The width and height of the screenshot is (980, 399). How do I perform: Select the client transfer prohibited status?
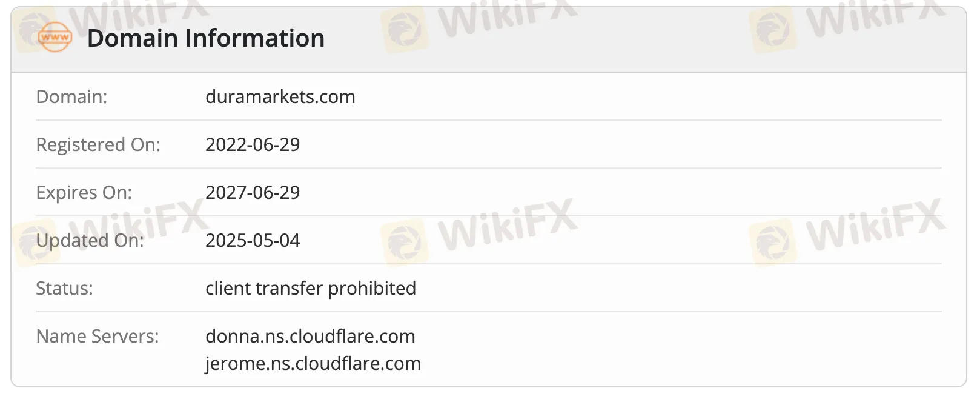(310, 288)
